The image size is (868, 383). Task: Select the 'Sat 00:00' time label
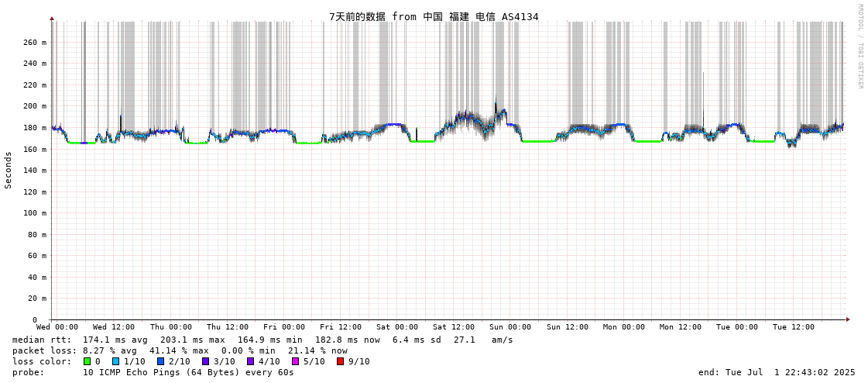tap(397, 328)
